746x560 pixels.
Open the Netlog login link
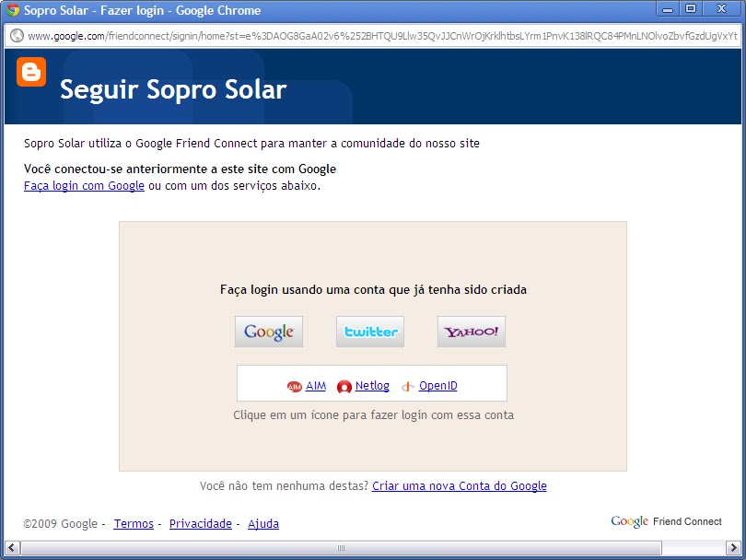click(372, 385)
